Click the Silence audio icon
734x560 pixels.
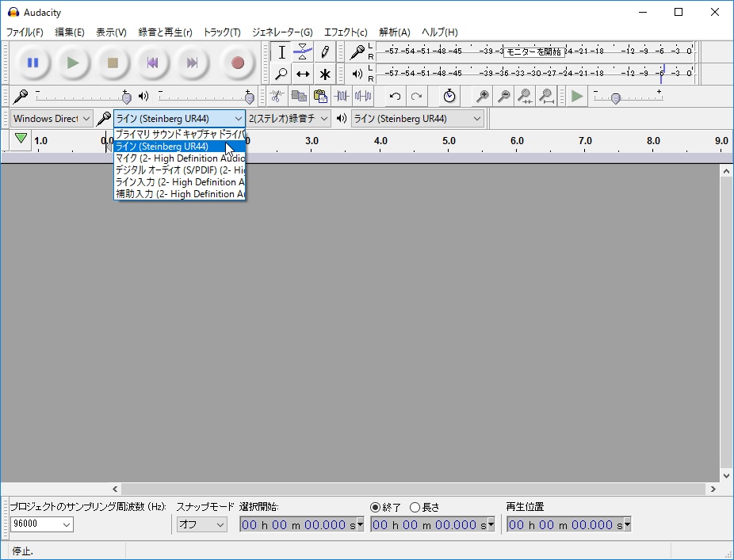click(x=363, y=97)
